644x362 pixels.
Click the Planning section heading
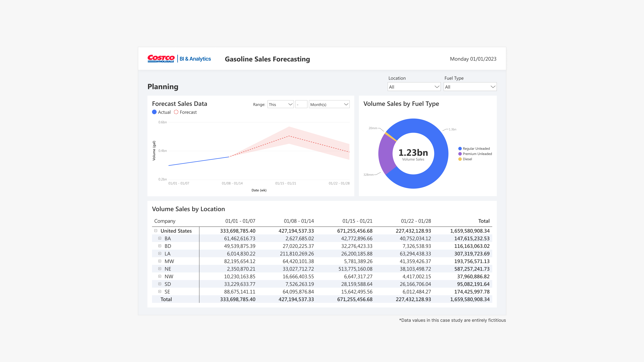(x=163, y=86)
